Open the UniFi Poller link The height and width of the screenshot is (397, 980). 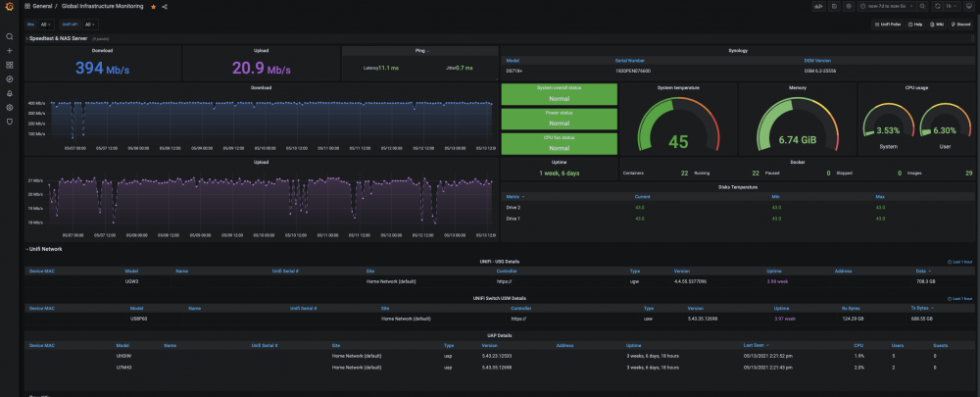click(888, 24)
